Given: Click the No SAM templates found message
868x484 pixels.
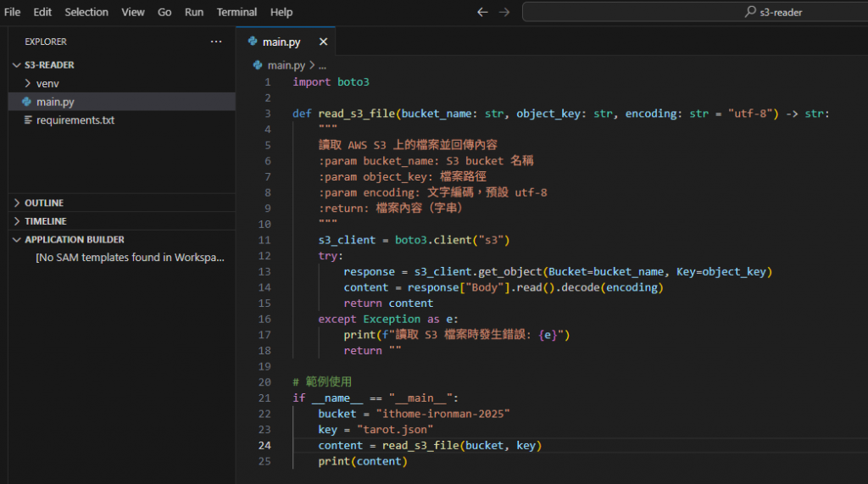Looking at the screenshot, I should click(x=130, y=258).
